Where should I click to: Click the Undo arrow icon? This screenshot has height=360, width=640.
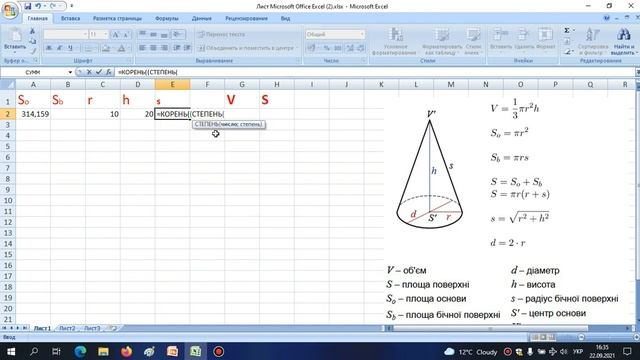point(38,6)
